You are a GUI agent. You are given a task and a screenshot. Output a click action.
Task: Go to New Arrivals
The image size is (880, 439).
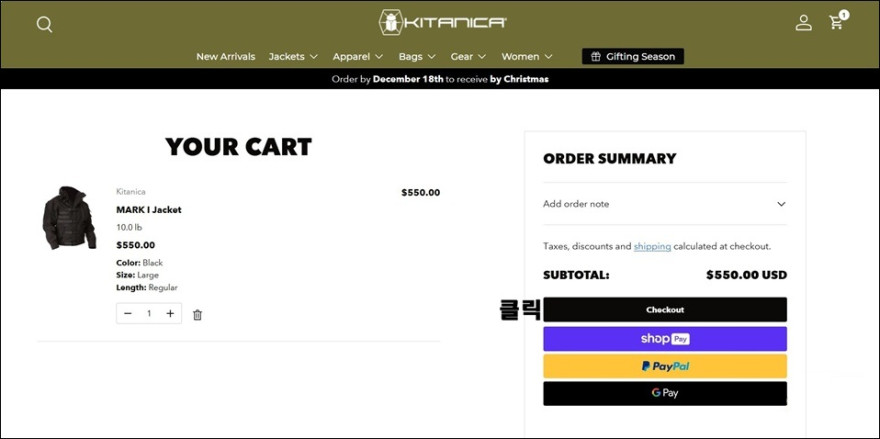coord(226,57)
